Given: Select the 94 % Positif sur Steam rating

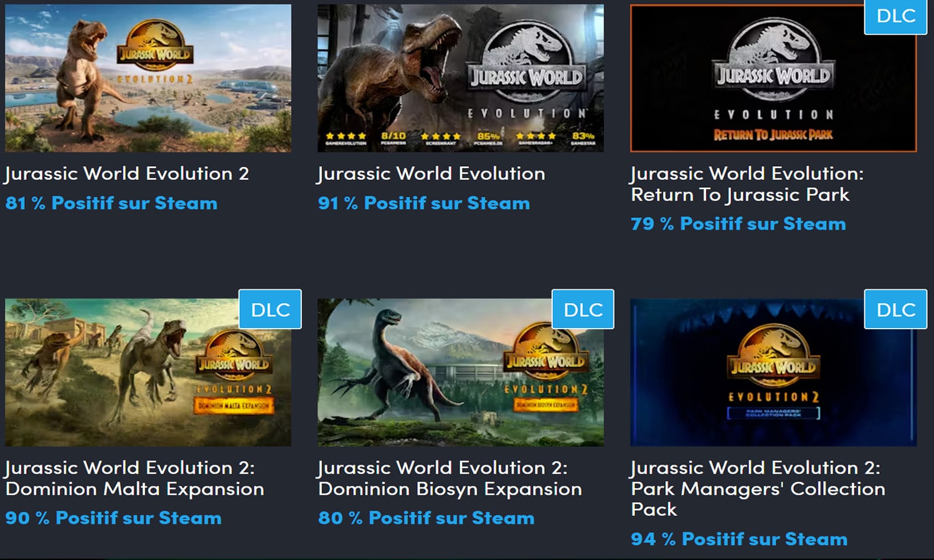Looking at the screenshot, I should click(x=738, y=539).
